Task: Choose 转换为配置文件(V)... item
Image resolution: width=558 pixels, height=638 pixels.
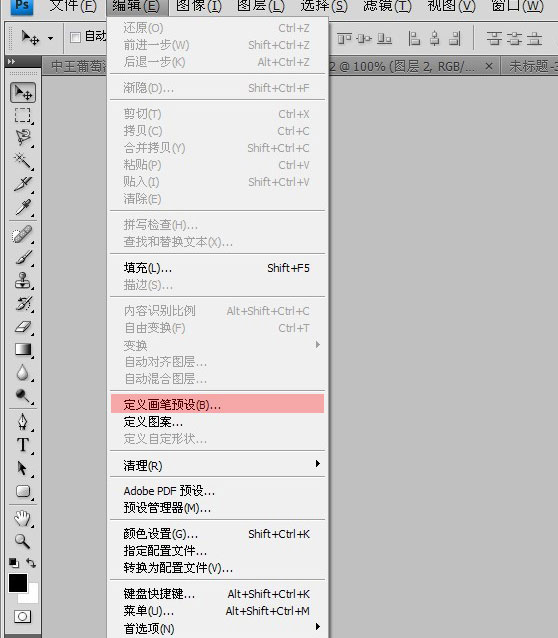Action: coord(217,568)
